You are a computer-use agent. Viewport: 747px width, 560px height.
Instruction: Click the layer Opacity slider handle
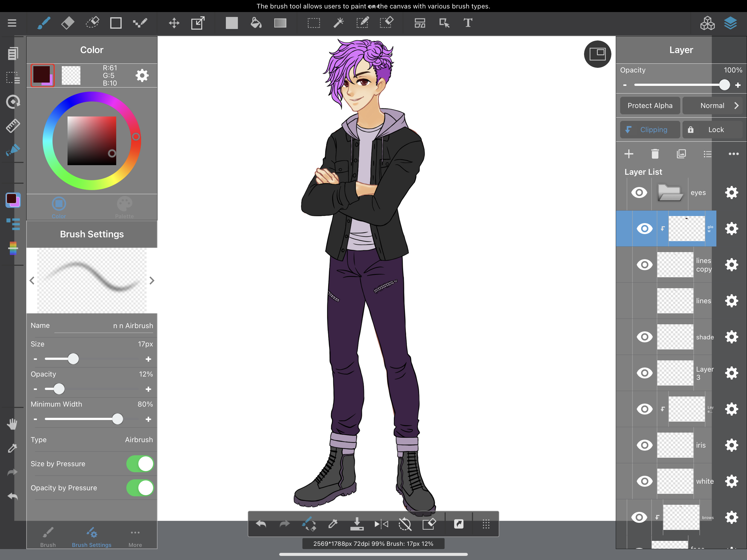(724, 85)
